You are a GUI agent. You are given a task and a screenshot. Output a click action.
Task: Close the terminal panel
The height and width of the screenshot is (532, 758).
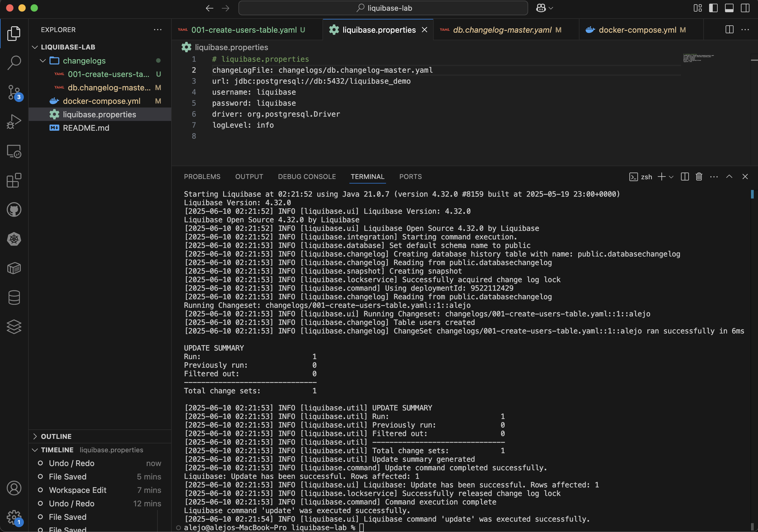(745, 177)
